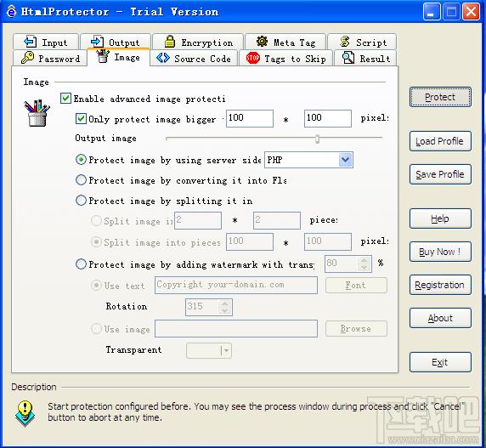Select the Use image watermark radio
Screen dimensions: 486x448
point(96,329)
